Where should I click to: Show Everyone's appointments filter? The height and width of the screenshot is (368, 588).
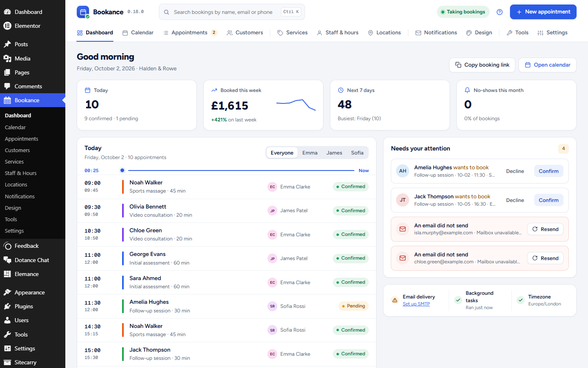tap(282, 153)
